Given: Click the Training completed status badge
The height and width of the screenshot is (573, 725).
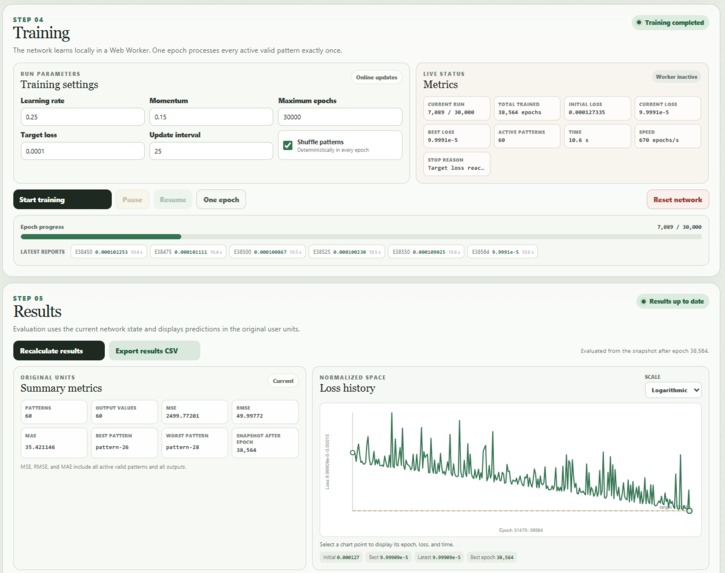Looking at the screenshot, I should tap(670, 22).
